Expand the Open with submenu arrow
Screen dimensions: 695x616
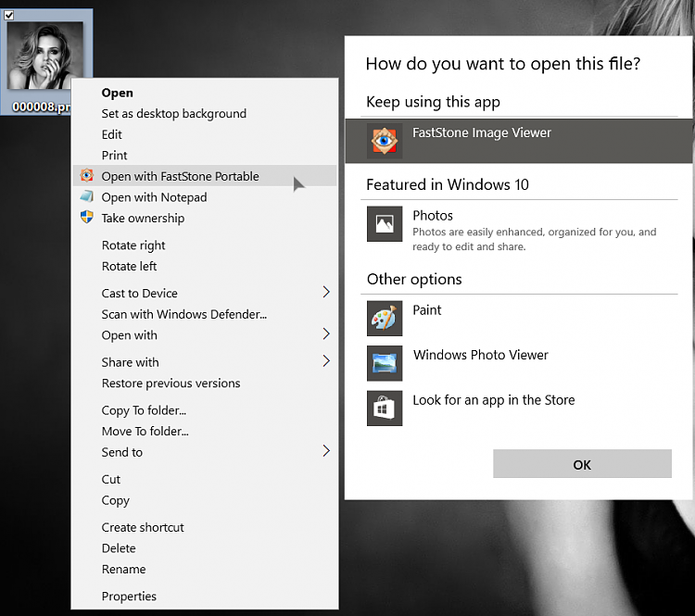tap(326, 333)
